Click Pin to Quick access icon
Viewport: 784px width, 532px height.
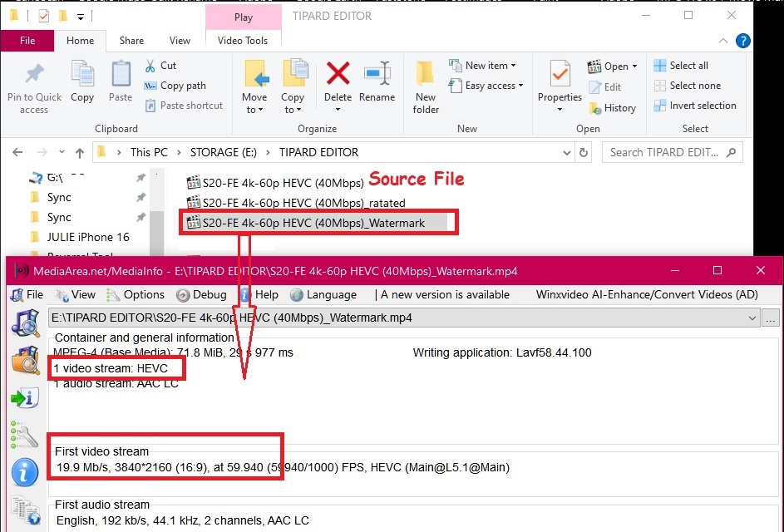point(34,75)
